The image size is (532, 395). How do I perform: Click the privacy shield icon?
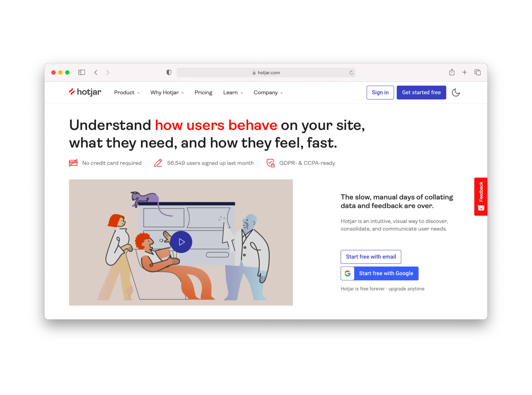click(x=169, y=73)
